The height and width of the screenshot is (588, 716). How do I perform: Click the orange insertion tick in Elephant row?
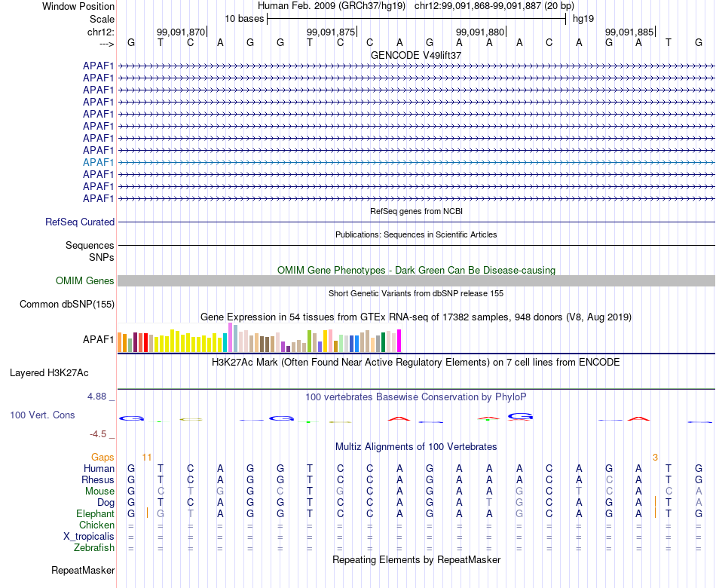pyautogui.click(x=147, y=513)
